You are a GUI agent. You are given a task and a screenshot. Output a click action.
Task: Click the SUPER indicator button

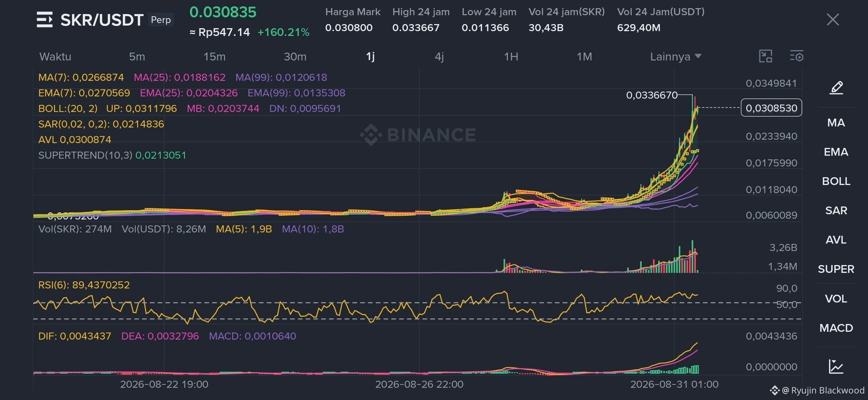point(836,269)
